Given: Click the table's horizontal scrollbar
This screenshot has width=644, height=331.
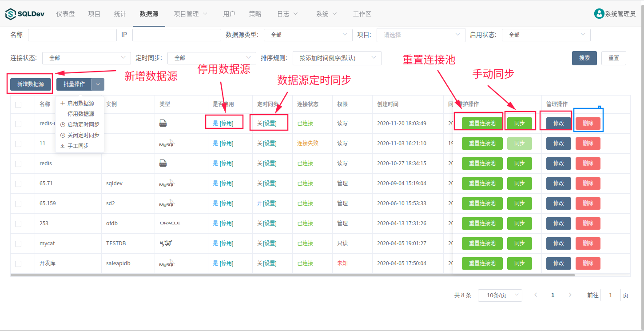Looking at the screenshot, I should click(x=292, y=275).
